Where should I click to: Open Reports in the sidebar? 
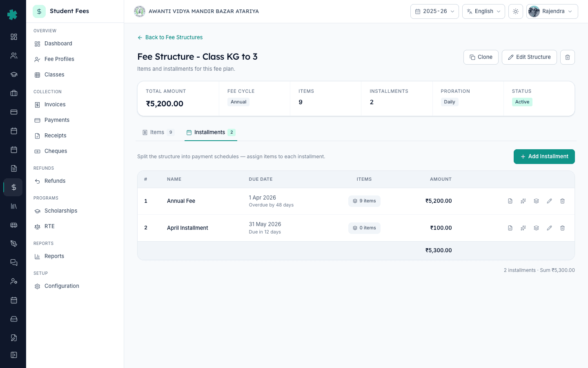click(75, 256)
